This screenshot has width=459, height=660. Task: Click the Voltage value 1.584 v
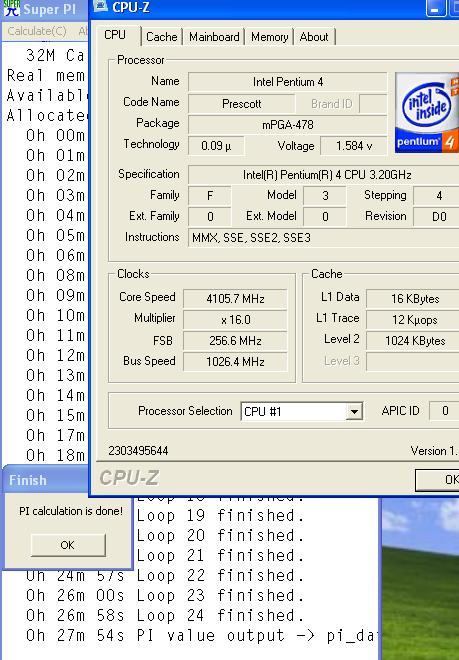coord(354,146)
